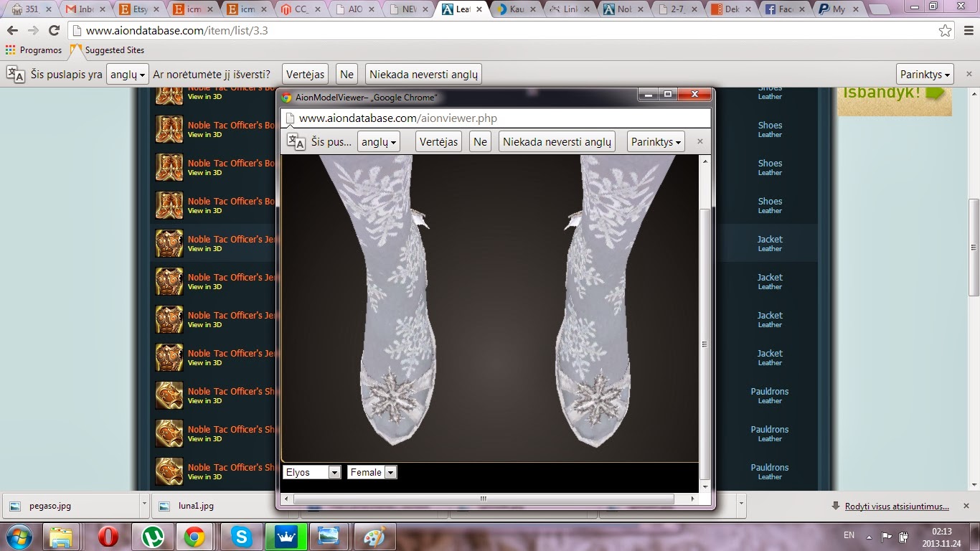The width and height of the screenshot is (980, 551).
Task: Switch to the Facebook tab
Action: tap(785, 9)
